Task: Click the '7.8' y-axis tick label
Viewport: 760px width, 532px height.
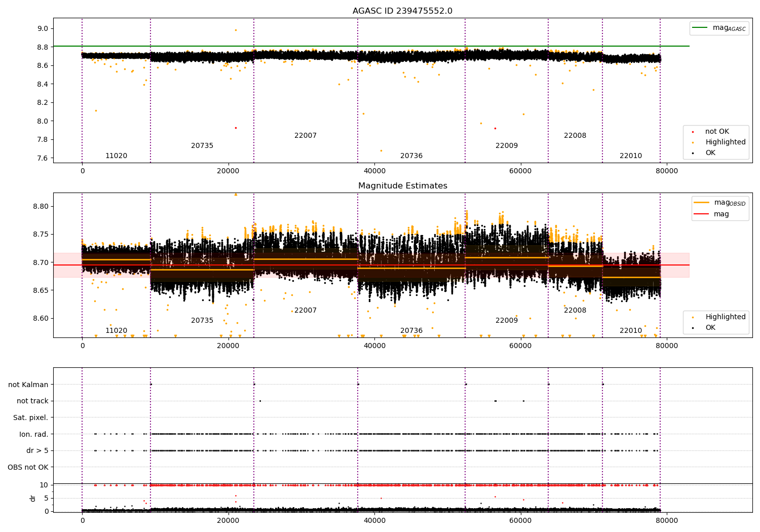Action: (x=43, y=140)
